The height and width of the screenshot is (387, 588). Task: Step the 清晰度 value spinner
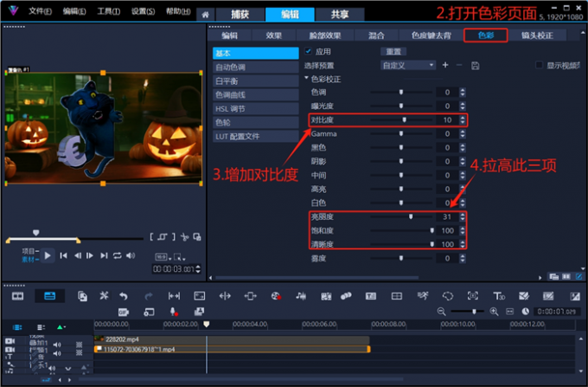pos(463,244)
